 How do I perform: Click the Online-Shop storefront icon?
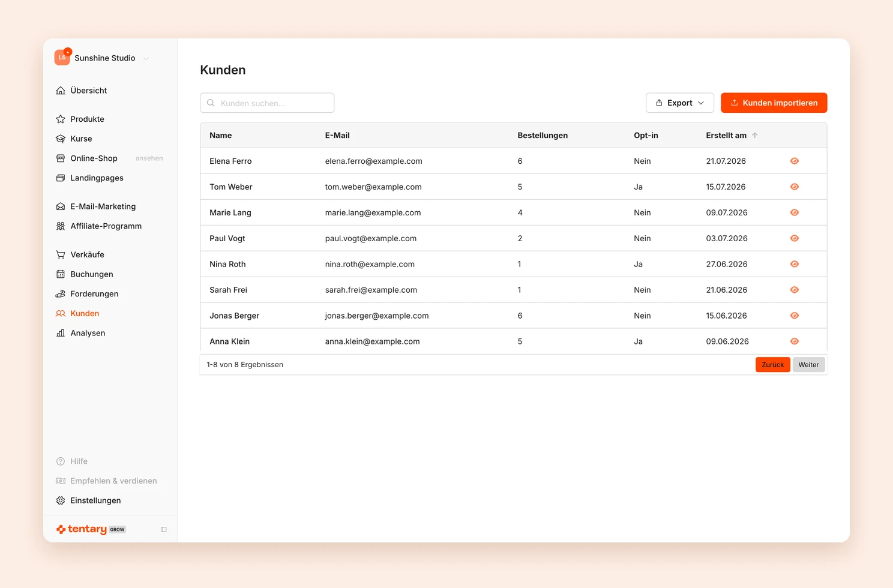pos(61,158)
